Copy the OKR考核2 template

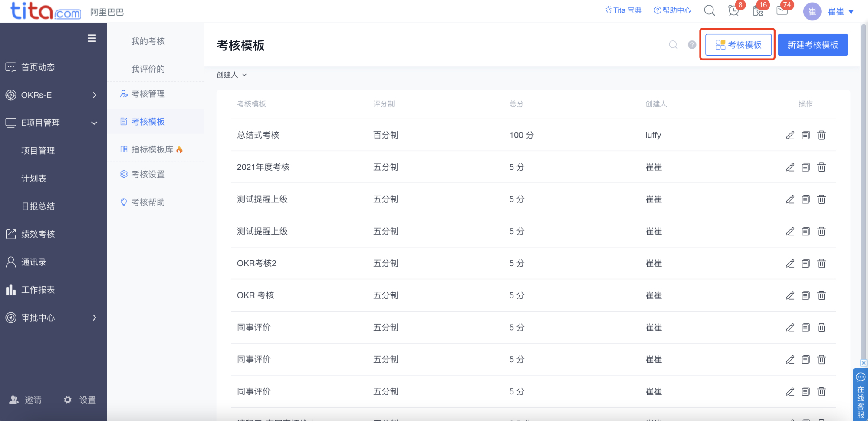[806, 263]
